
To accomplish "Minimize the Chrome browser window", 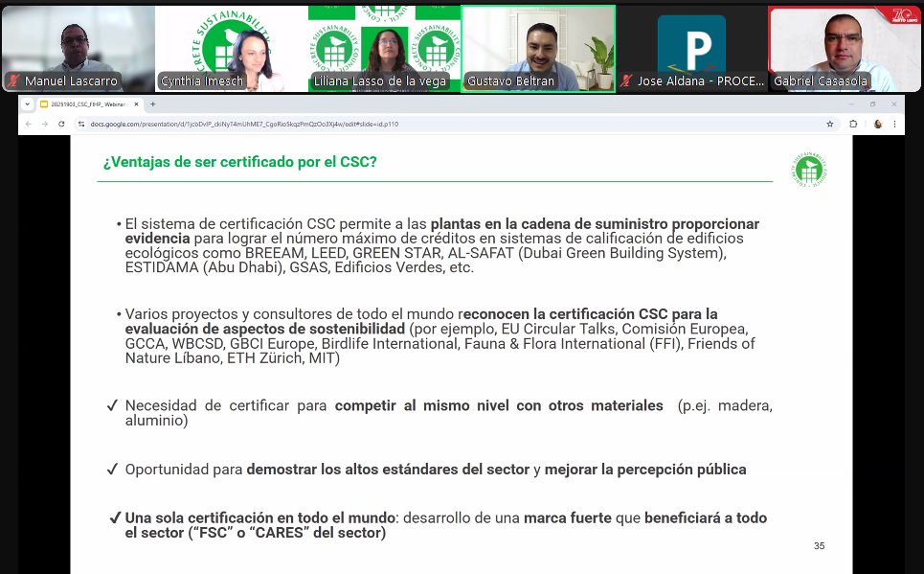I will click(x=851, y=104).
